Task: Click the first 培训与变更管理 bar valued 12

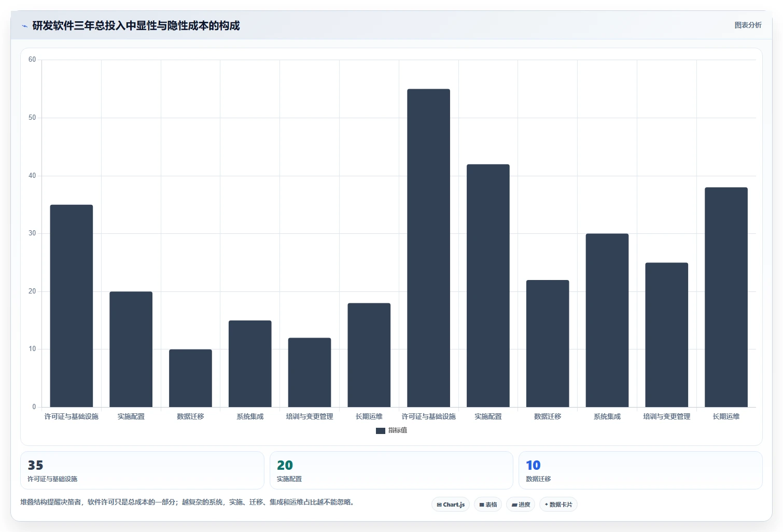Action: point(310,372)
